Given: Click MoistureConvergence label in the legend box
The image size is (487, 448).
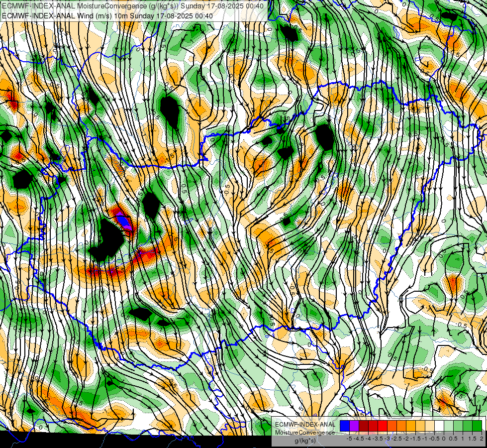Looking at the screenshot, I should (305, 433).
